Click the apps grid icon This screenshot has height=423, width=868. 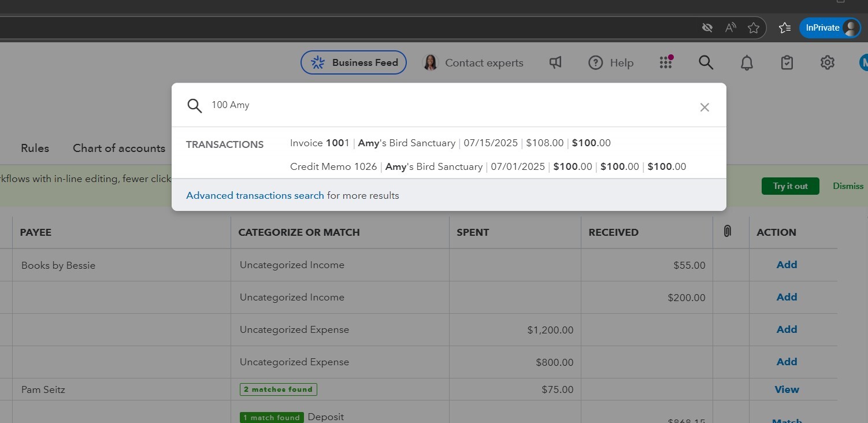pyautogui.click(x=666, y=62)
